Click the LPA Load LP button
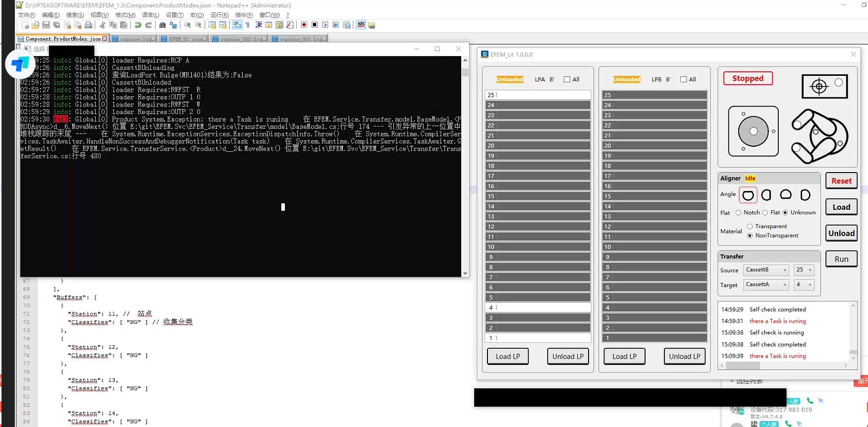 (x=508, y=357)
